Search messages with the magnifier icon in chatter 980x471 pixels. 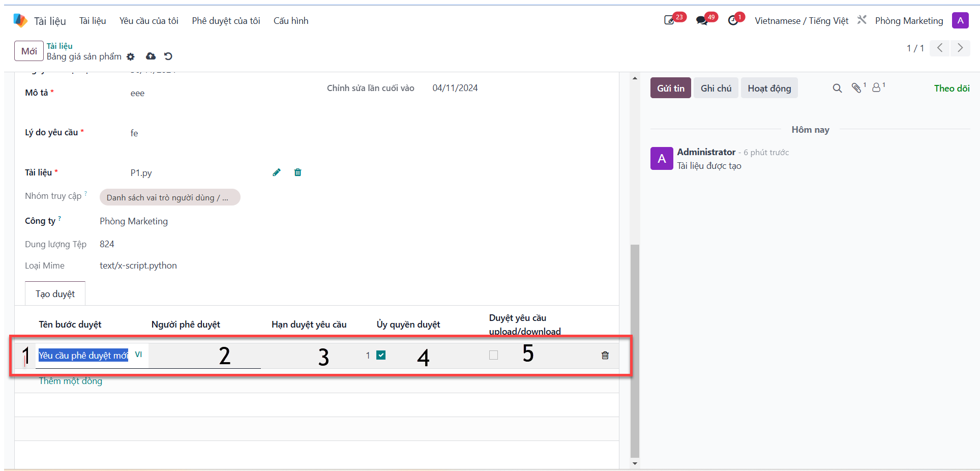pos(837,88)
